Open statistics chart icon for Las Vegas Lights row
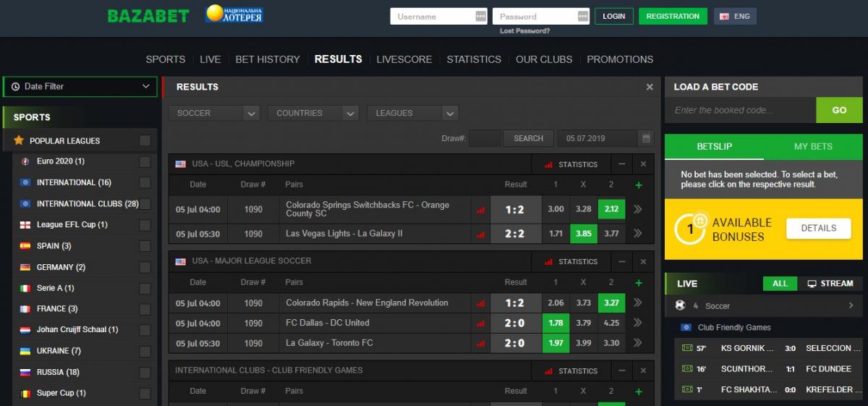 pyautogui.click(x=480, y=234)
